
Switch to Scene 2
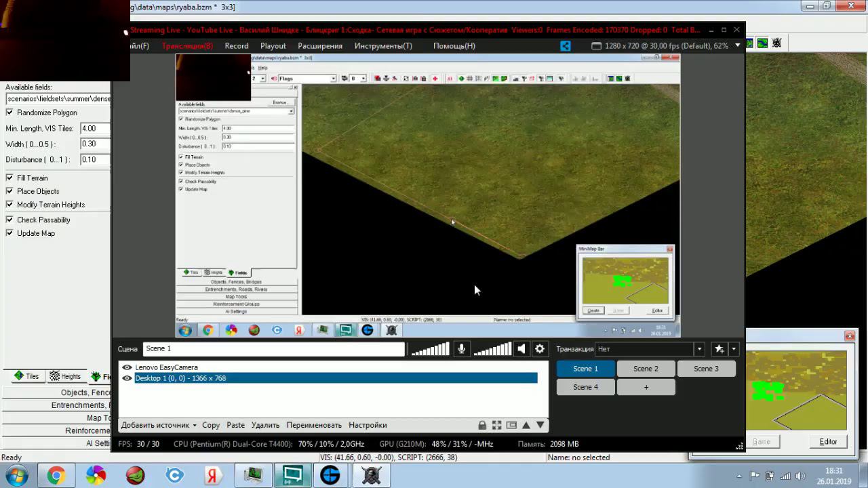(x=646, y=369)
